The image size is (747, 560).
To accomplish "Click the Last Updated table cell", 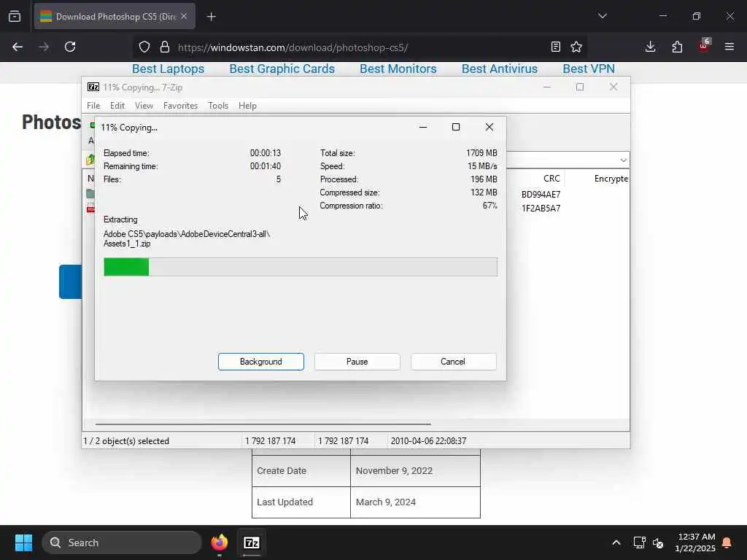I will pos(301,502).
